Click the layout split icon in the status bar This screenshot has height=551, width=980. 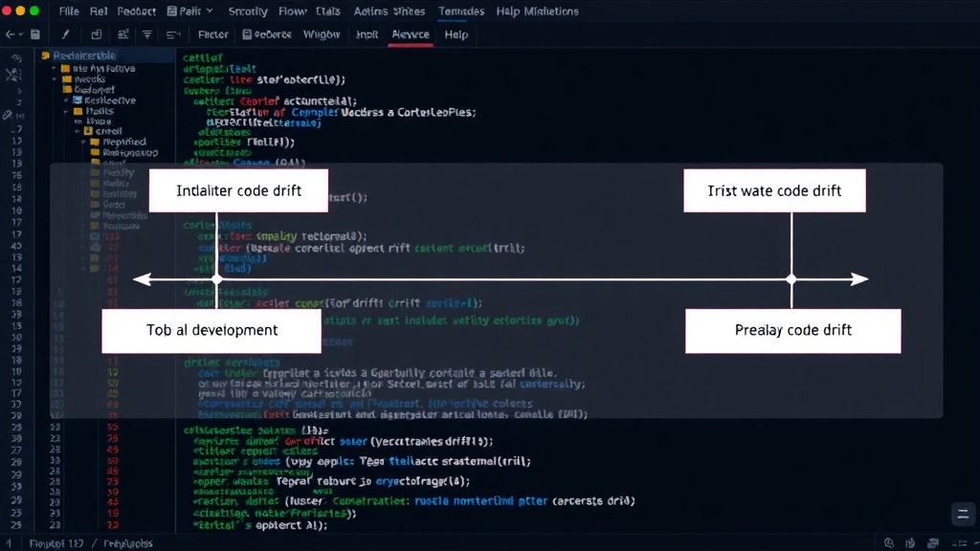coord(959,543)
